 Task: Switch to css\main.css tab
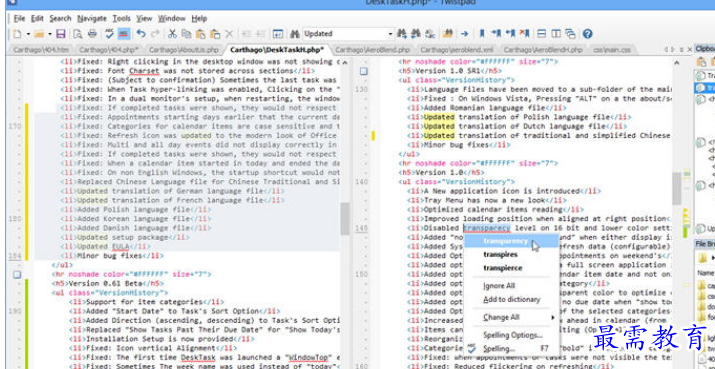pos(612,50)
